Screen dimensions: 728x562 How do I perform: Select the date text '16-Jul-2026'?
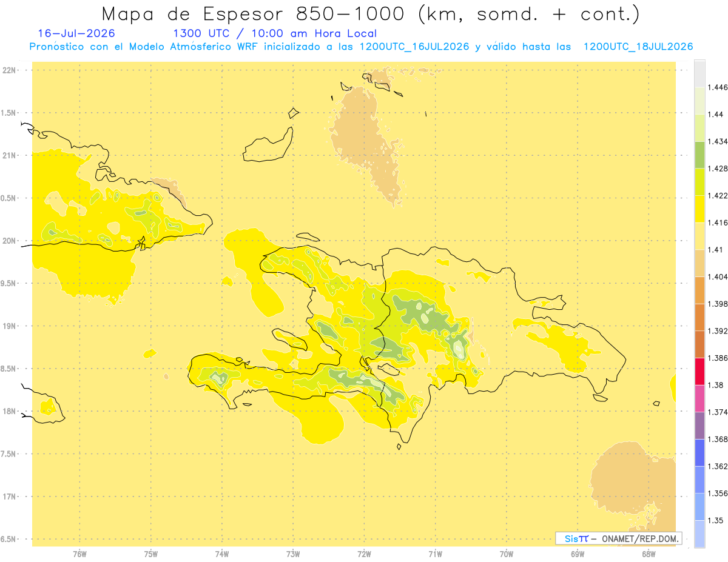[76, 33]
